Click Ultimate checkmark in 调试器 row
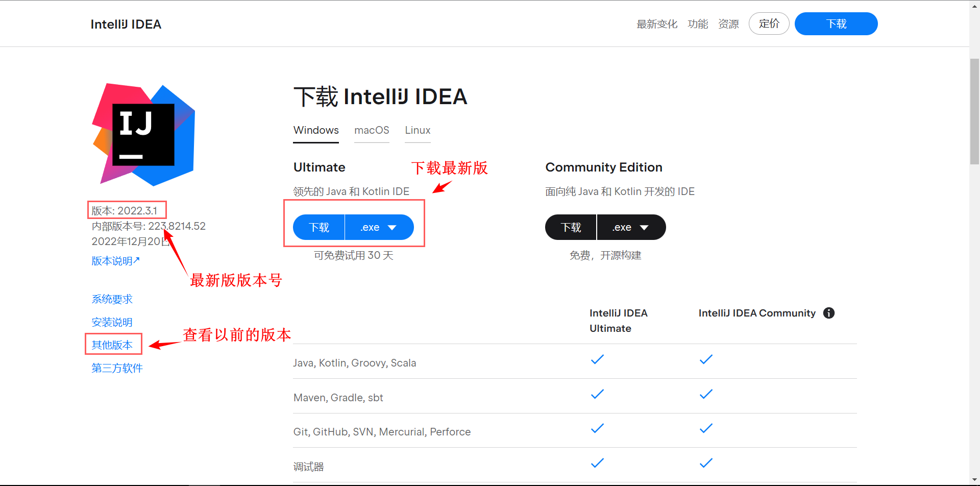 597,463
